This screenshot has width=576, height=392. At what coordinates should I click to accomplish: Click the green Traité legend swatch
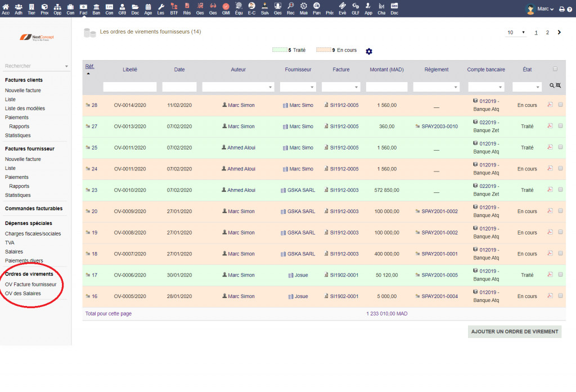point(280,50)
